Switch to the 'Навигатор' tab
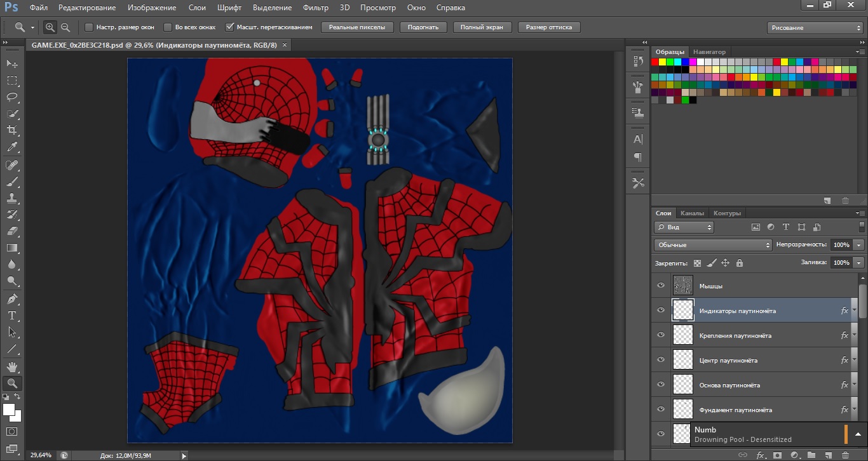Viewport: 868px width, 461px height. (x=709, y=52)
